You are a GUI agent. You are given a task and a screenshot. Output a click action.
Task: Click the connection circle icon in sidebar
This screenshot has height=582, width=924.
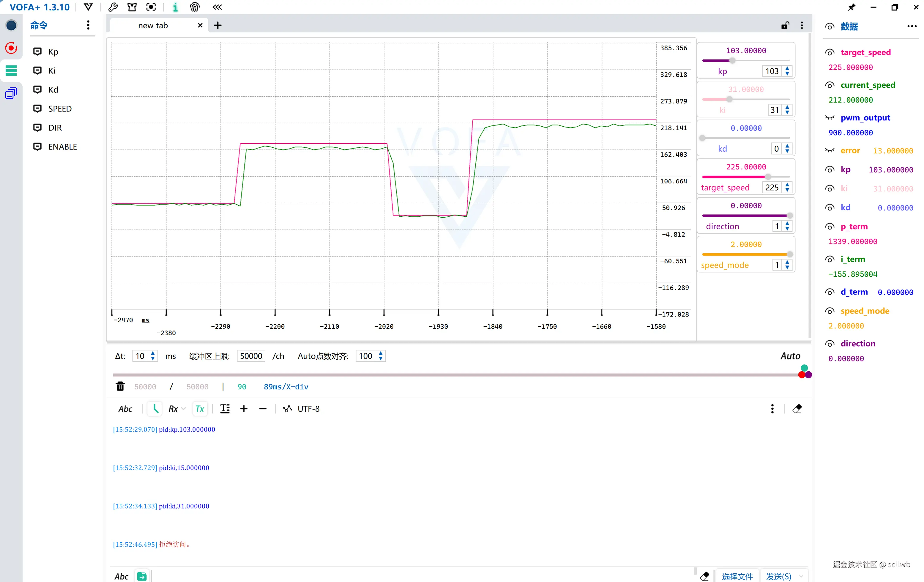pyautogui.click(x=11, y=25)
